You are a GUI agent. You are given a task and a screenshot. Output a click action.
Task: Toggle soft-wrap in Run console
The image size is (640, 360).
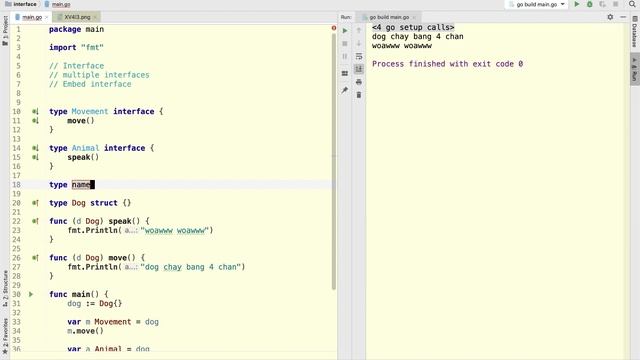click(x=359, y=56)
